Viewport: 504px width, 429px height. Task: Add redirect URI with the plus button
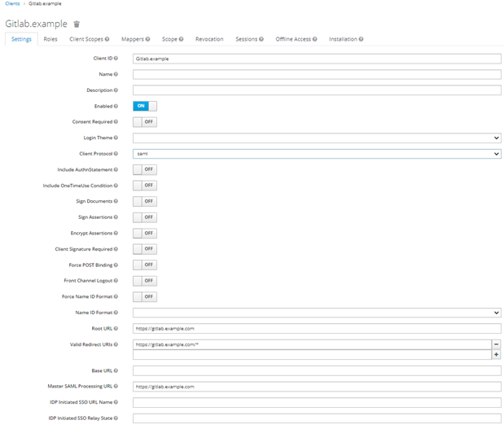496,355
